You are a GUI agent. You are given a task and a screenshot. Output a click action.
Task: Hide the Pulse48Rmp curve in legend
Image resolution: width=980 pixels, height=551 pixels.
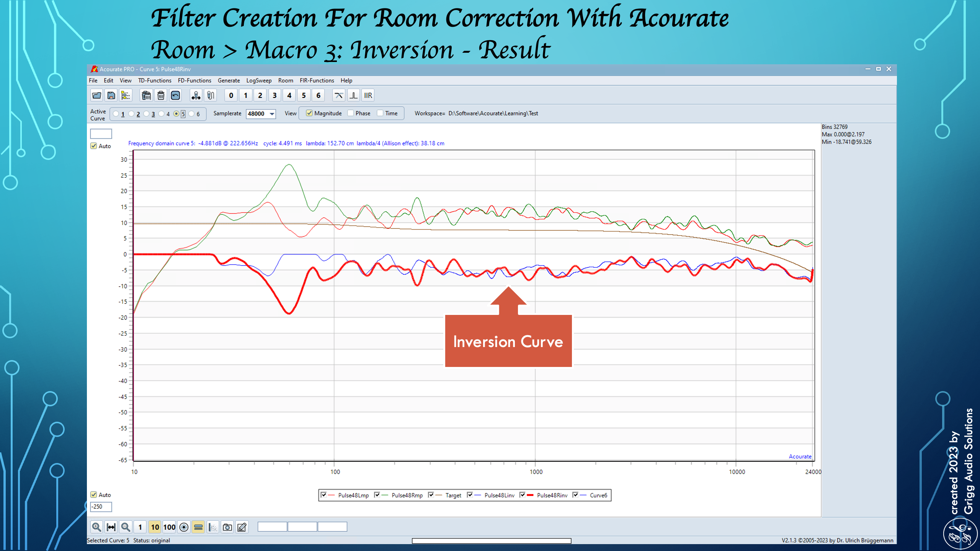click(x=377, y=495)
